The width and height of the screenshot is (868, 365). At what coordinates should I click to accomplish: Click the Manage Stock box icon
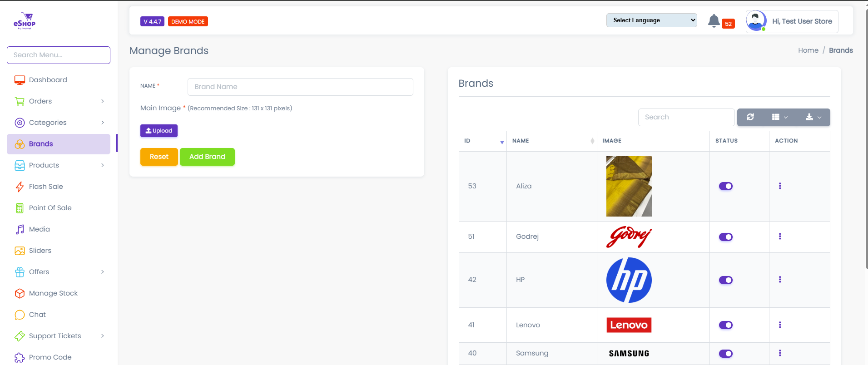click(x=20, y=293)
